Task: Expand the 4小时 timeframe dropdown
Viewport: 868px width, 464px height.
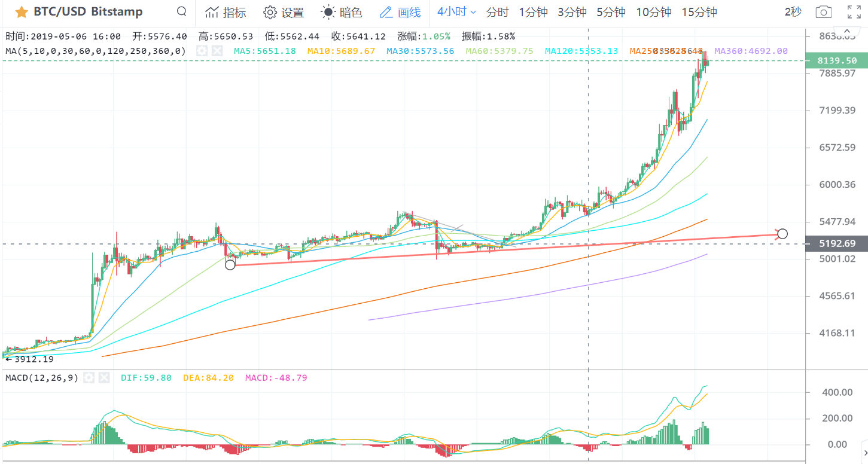Action: tap(456, 12)
